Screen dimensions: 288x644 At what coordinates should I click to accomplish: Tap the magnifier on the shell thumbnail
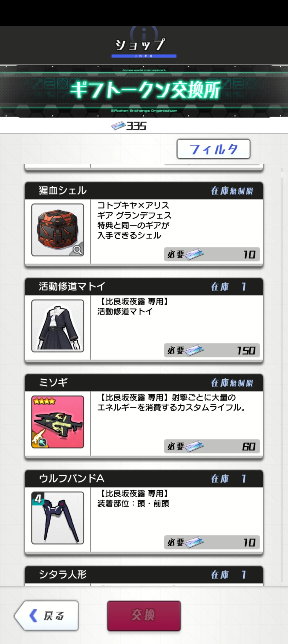coord(78,250)
